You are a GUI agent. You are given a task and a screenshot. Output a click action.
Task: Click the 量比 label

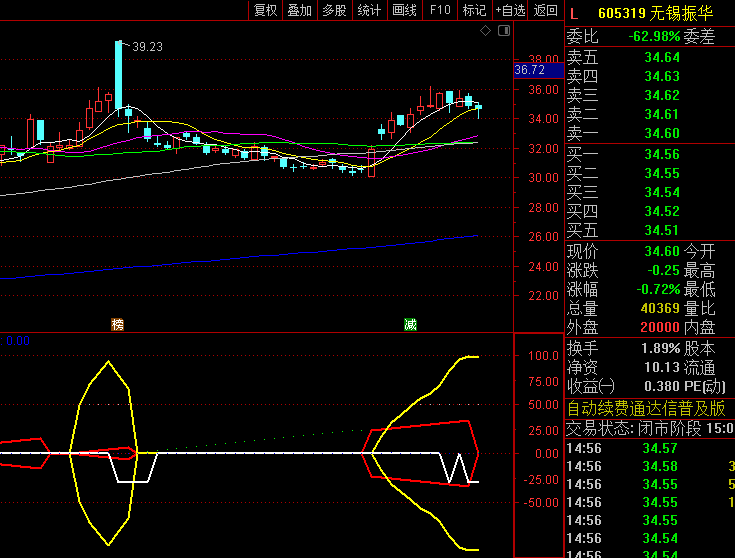click(x=699, y=309)
